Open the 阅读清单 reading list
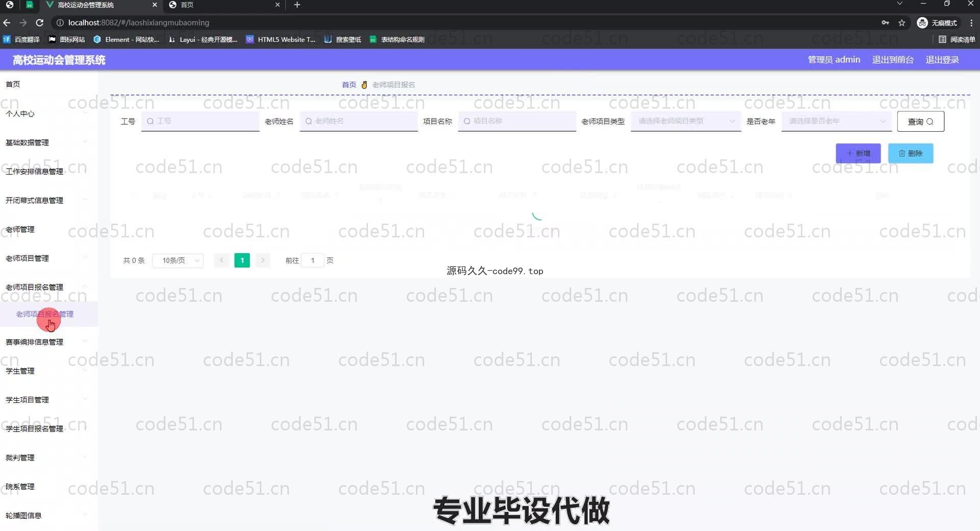This screenshot has height=531, width=980. coord(957,39)
